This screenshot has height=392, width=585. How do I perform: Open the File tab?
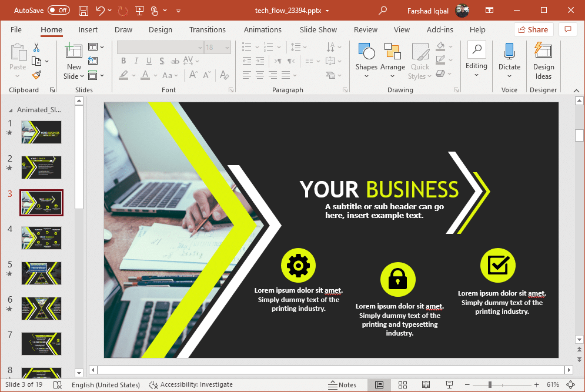(16, 30)
